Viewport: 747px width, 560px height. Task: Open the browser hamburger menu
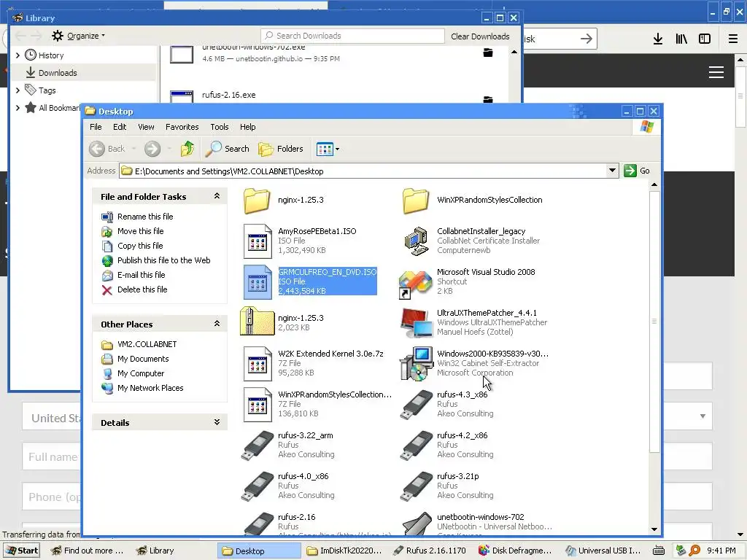[733, 39]
